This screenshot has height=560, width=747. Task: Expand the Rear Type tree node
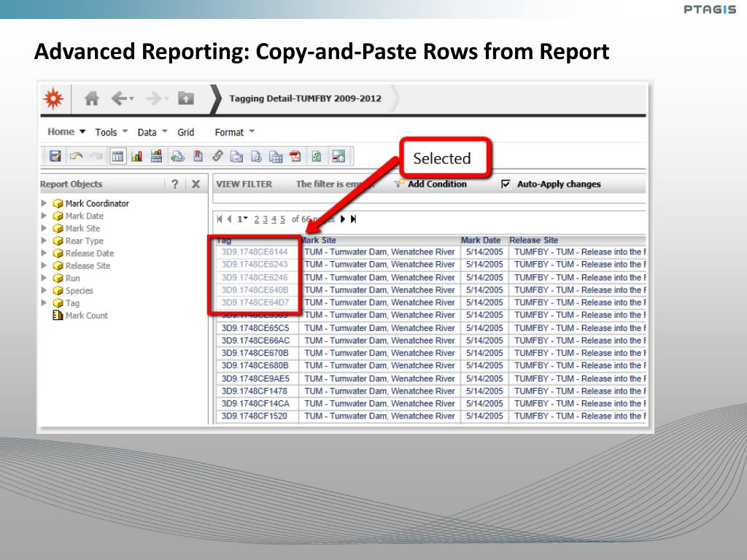44,241
